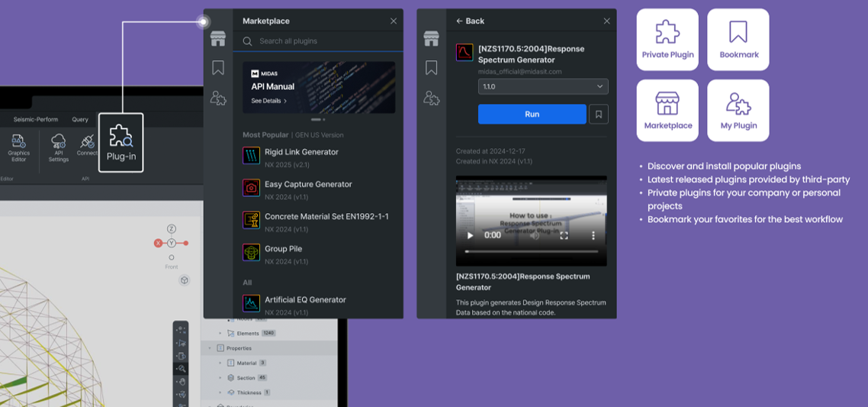The image size is (868, 407).
Task: Click Bookmark icon in Marketplace sidebar
Action: (x=218, y=68)
